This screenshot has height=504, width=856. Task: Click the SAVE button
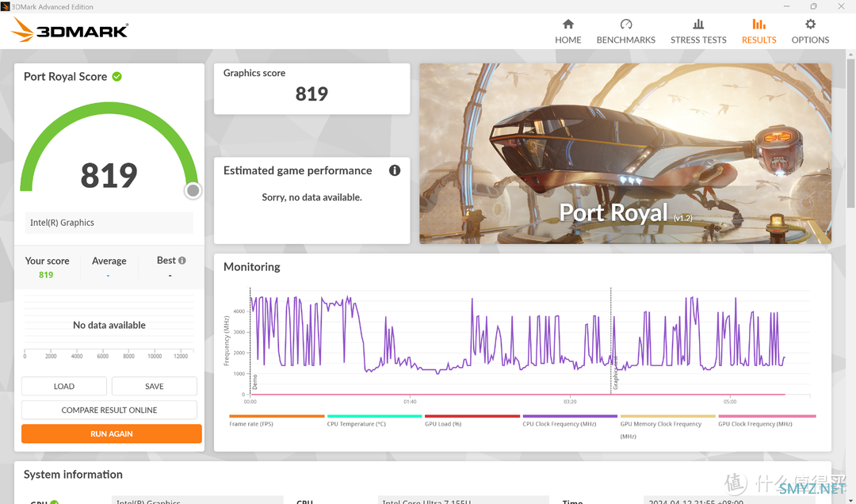point(155,386)
